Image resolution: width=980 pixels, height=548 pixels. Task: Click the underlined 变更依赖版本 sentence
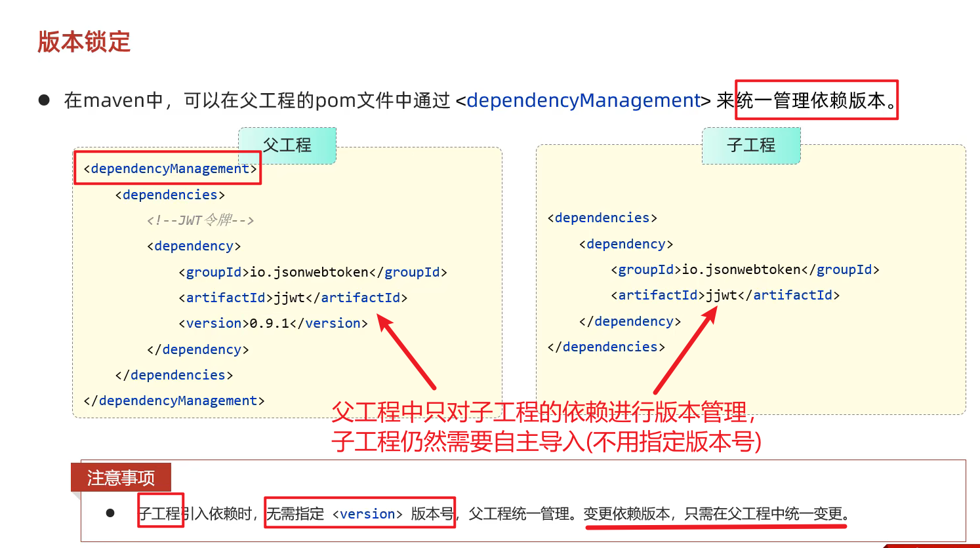716,514
